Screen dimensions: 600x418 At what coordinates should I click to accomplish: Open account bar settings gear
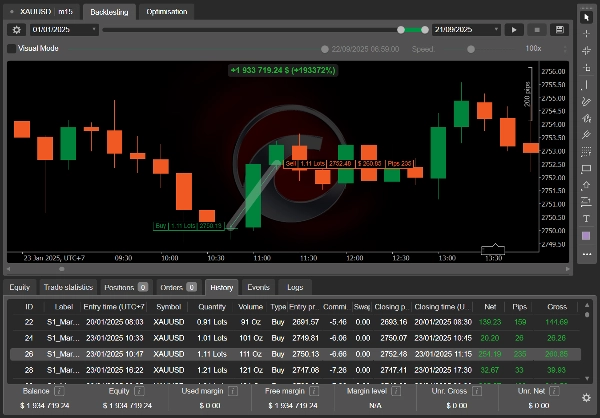[586, 398]
